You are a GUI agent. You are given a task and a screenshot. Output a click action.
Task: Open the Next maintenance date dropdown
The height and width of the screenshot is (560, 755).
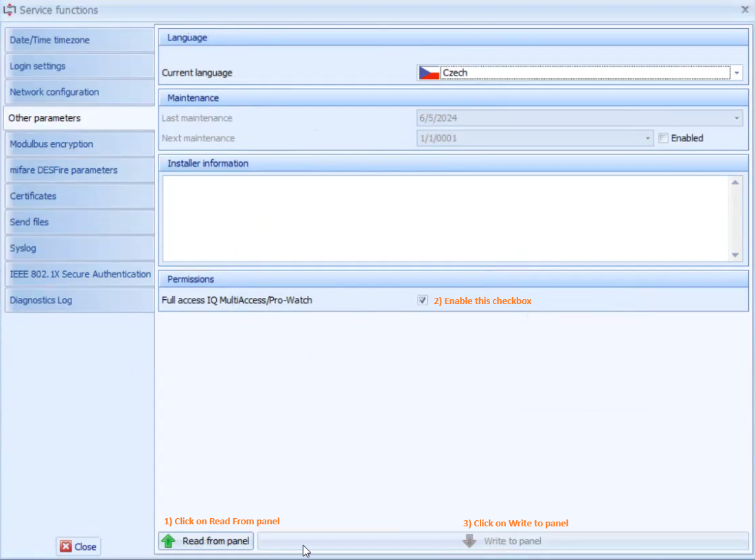648,138
